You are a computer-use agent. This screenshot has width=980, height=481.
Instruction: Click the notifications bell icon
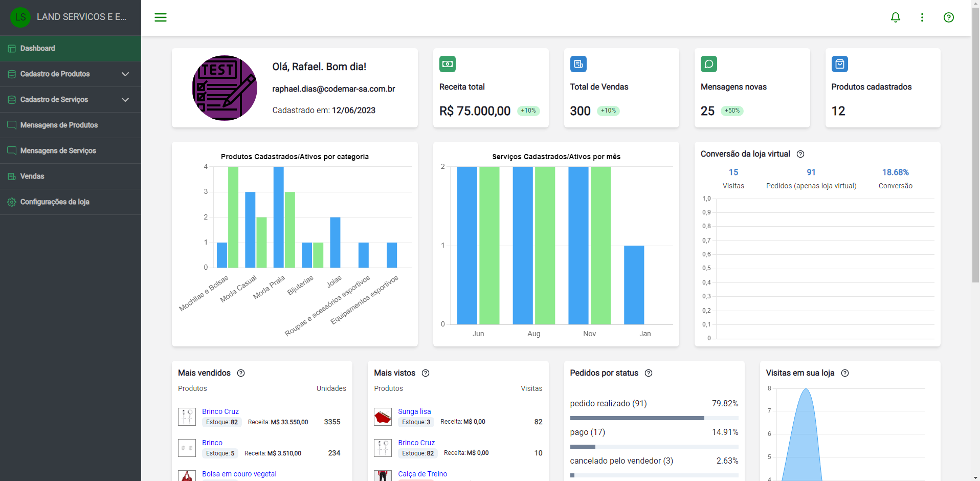895,17
